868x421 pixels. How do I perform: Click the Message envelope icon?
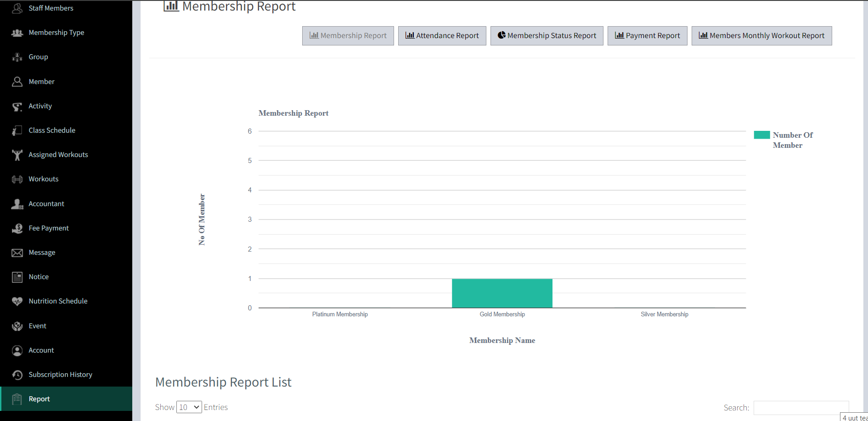(x=17, y=253)
